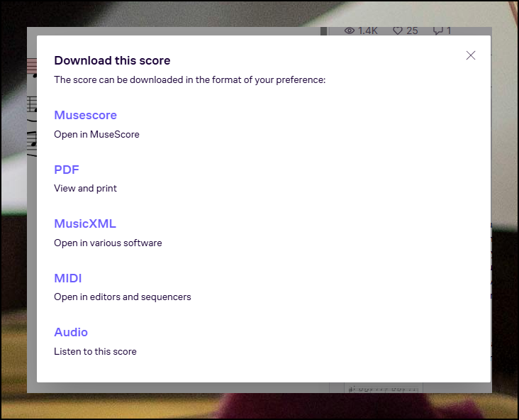Close the Download this score dialog

point(470,55)
